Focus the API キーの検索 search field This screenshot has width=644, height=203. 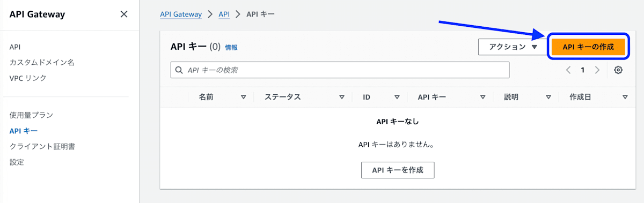(x=340, y=70)
